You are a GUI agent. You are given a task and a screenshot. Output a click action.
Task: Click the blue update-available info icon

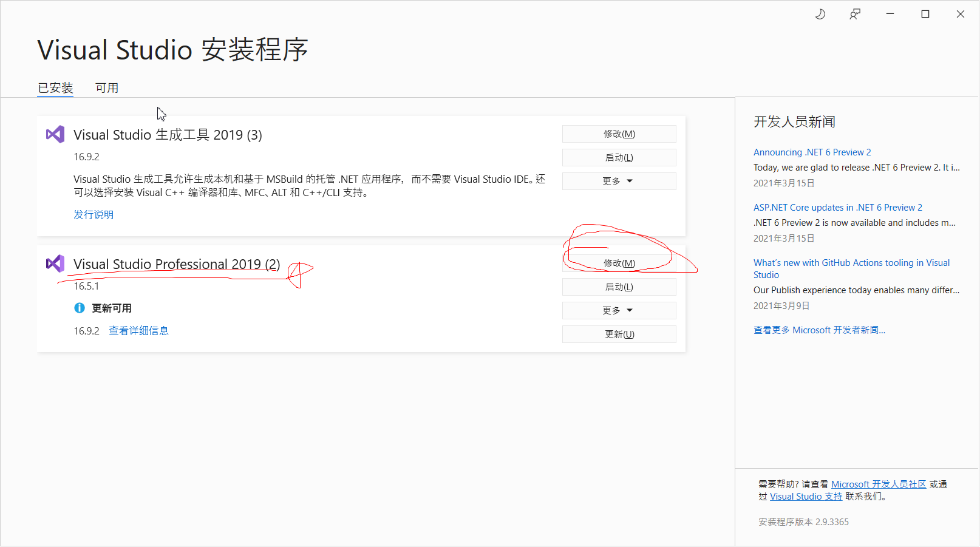point(80,308)
